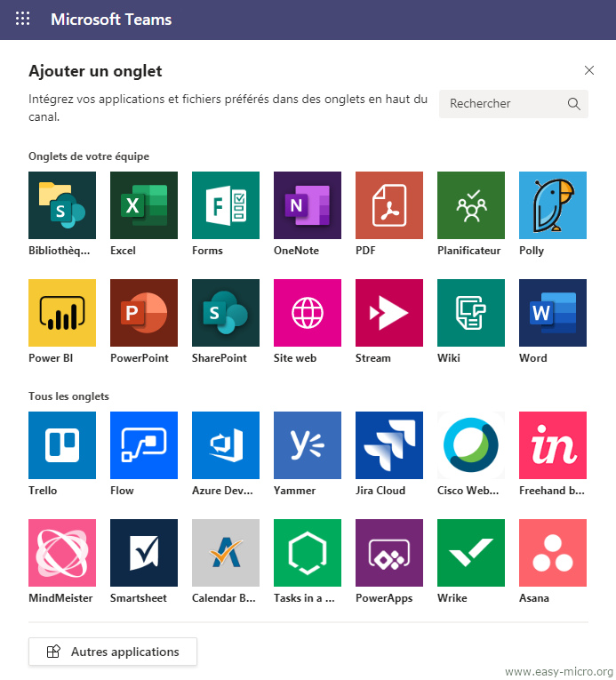Choose the Forms app tile
Screen dimensions: 616x680
226,205
